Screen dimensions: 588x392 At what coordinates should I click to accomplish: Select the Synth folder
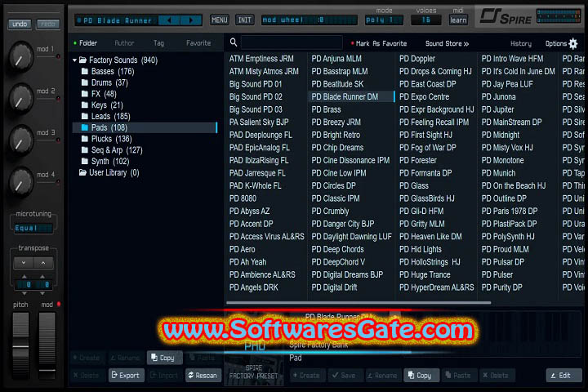click(x=105, y=162)
